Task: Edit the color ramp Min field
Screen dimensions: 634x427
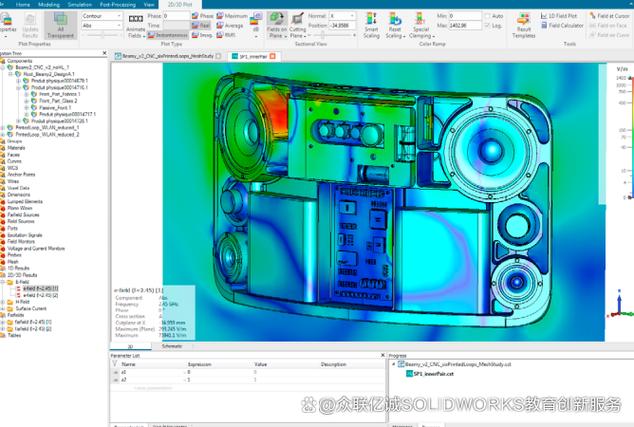Action: tap(465, 16)
